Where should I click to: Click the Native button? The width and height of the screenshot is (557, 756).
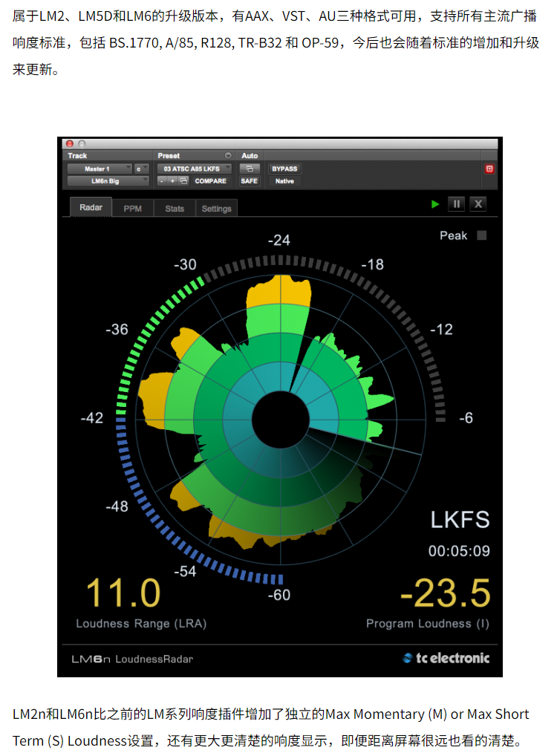click(x=284, y=180)
